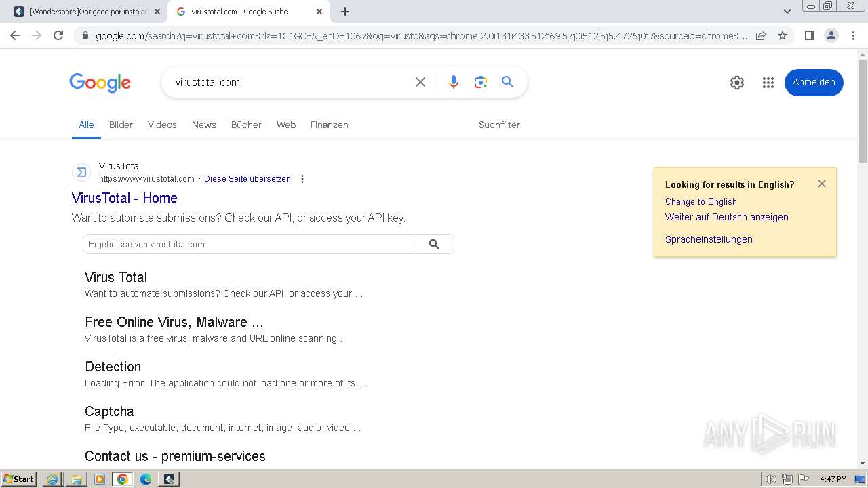Open a new browser tab
Viewport: 868px width, 488px height.
[344, 12]
